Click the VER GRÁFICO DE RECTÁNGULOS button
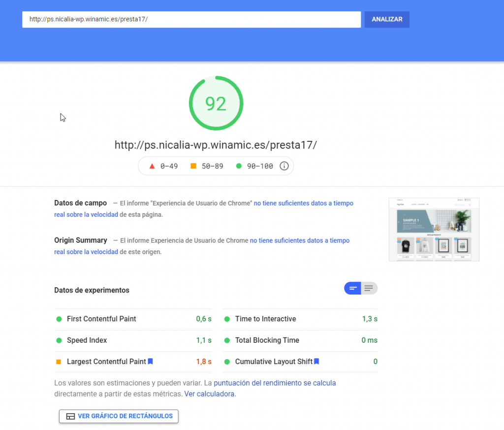This screenshot has width=504, height=430. coord(119,416)
